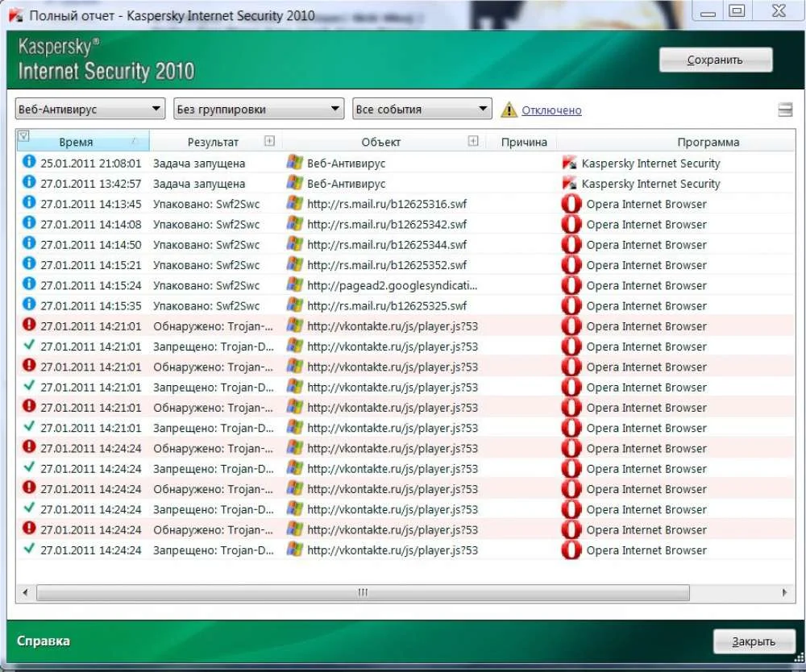Click Opera icon in the b12625342.swf row
Screen dimensions: 806x672
click(x=571, y=225)
